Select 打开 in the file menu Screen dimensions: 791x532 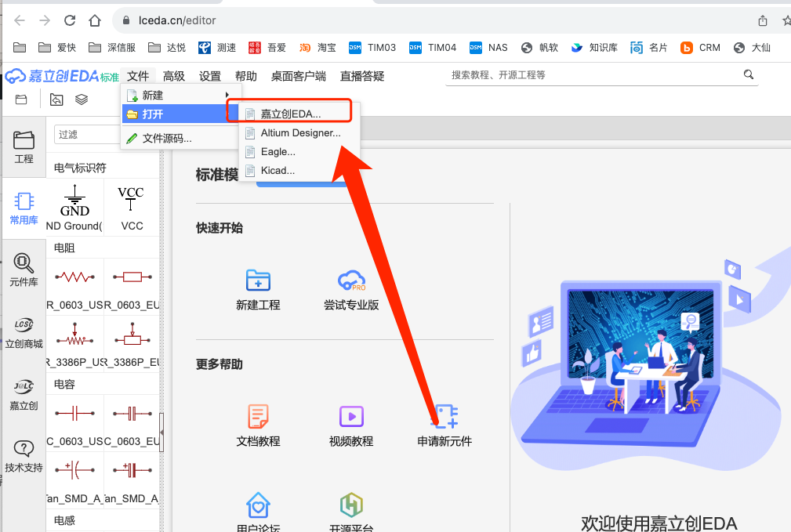[180, 114]
